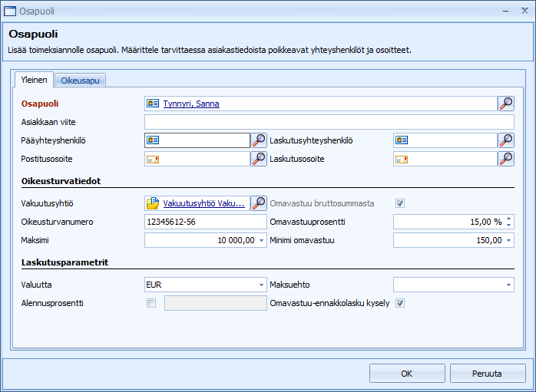
Task: Click the folder icon in the Vakuutusyhtiö field
Action: 153,203
